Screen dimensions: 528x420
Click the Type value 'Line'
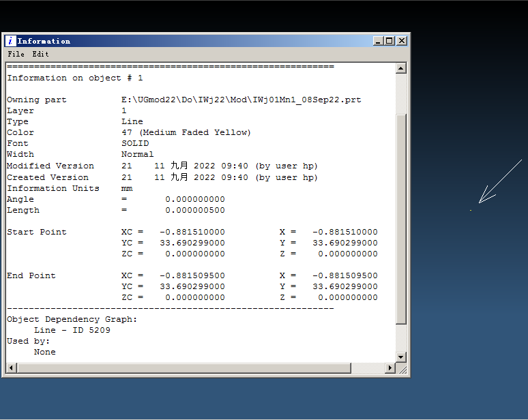pos(132,121)
